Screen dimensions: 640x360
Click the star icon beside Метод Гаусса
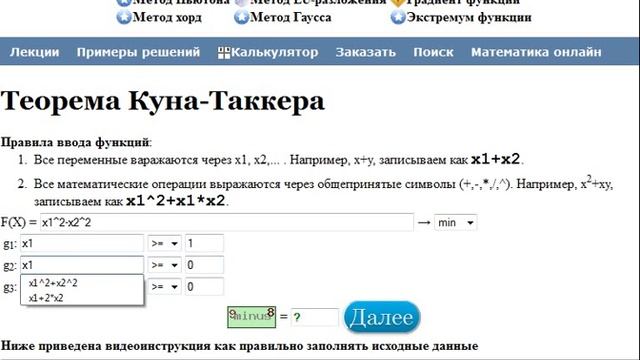pyautogui.click(x=241, y=17)
